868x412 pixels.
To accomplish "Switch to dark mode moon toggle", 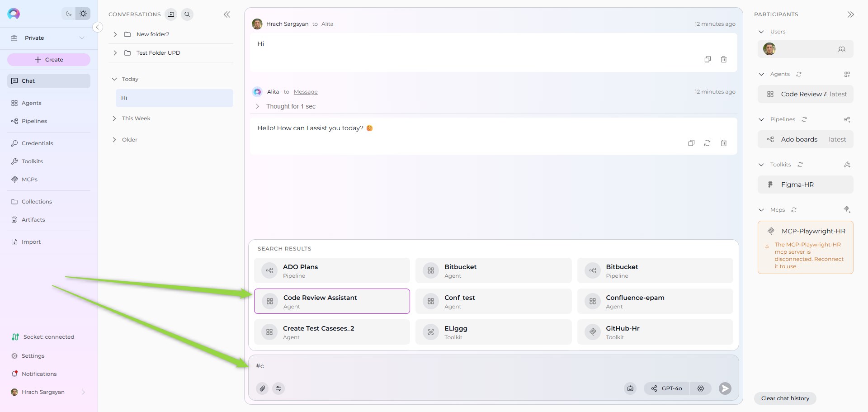I will pos(69,14).
